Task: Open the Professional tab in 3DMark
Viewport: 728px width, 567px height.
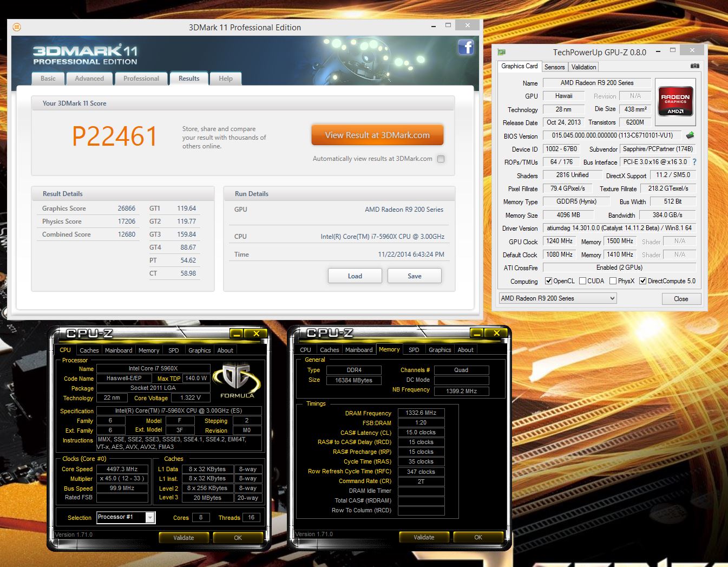Action: [141, 79]
